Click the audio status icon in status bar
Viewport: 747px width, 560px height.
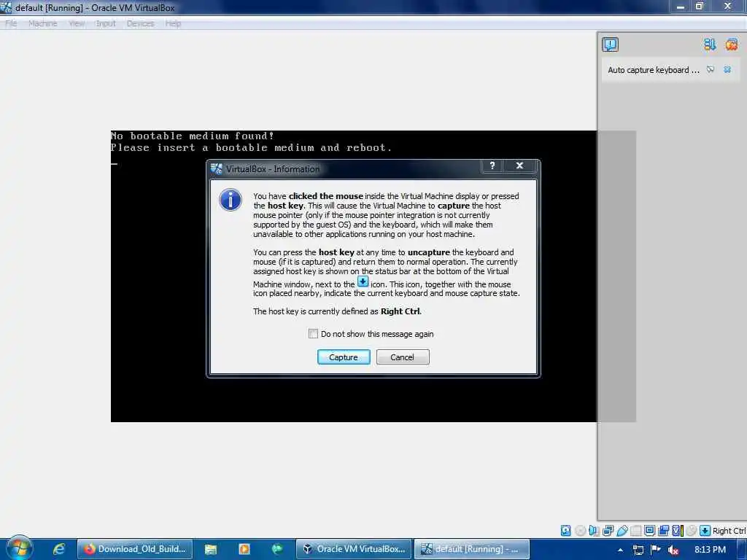[594, 531]
